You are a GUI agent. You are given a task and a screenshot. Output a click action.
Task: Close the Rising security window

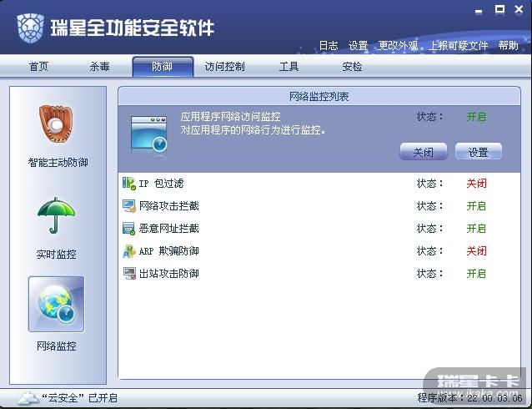[x=519, y=9]
